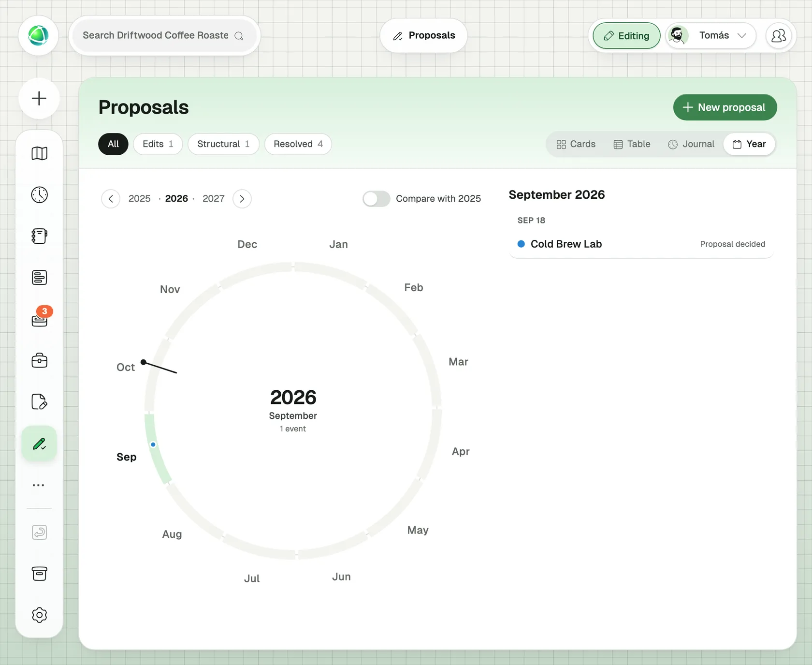
Task: Click the search magnifier icon
Action: [x=239, y=36]
